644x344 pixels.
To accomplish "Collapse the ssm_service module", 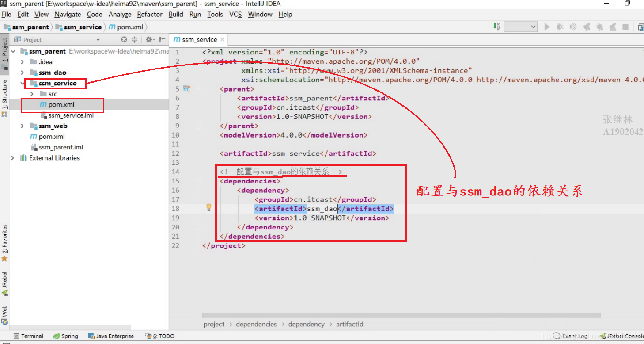I will point(22,83).
